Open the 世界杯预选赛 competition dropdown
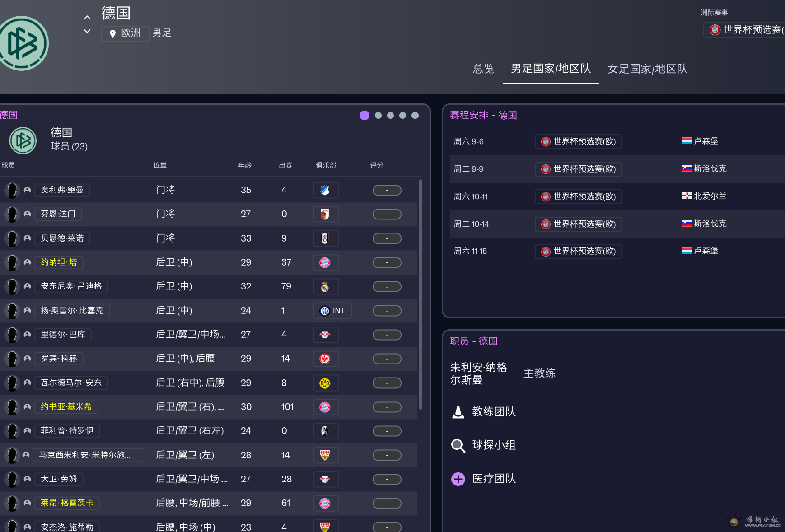785x532 pixels. pyautogui.click(x=745, y=30)
